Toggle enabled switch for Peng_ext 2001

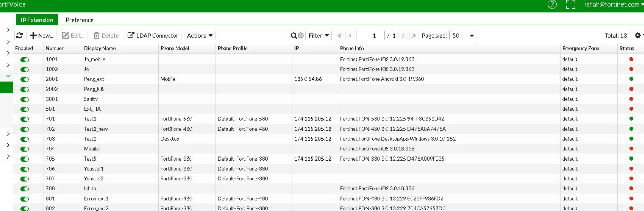pyautogui.click(x=25, y=79)
